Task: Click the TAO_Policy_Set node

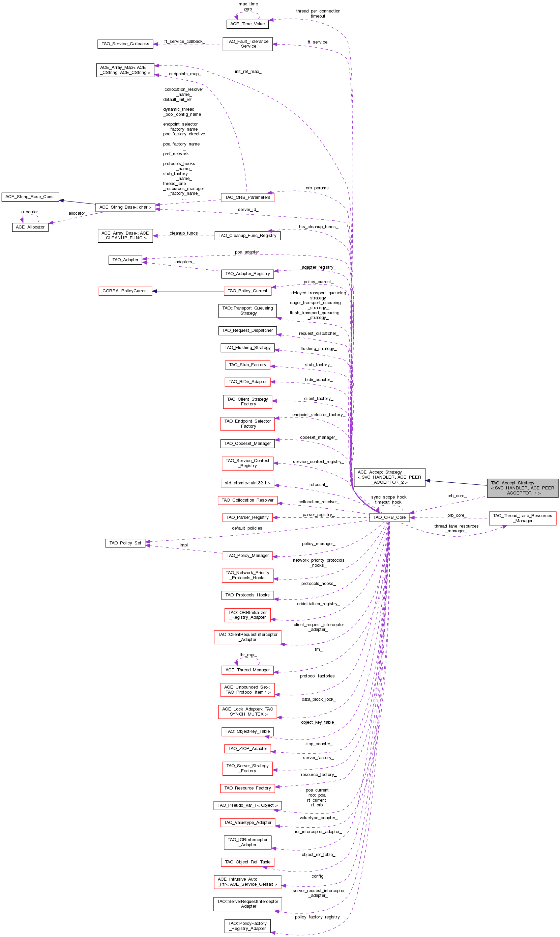Action: [125, 543]
